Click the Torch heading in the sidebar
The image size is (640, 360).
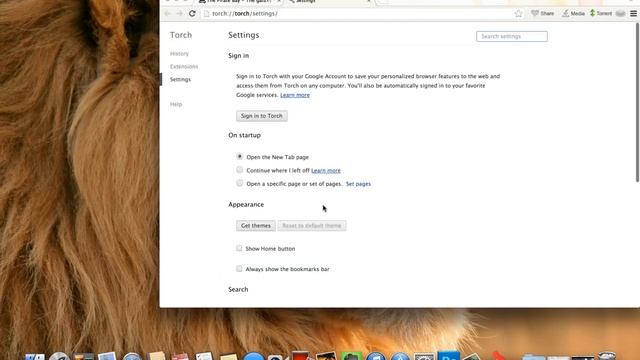[181, 35]
